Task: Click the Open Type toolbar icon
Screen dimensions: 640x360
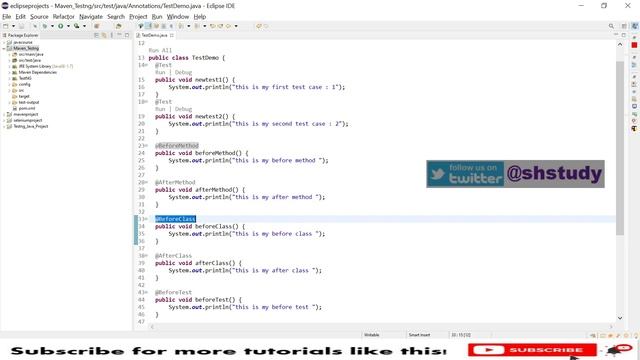Action: [x=118, y=26]
